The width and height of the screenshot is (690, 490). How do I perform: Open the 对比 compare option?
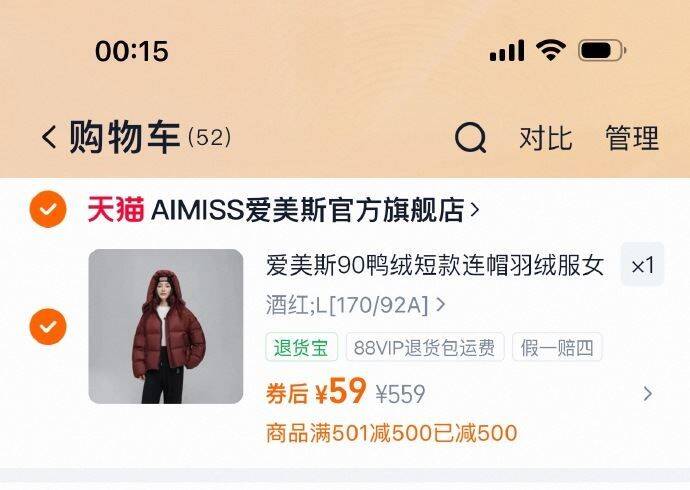coord(546,138)
